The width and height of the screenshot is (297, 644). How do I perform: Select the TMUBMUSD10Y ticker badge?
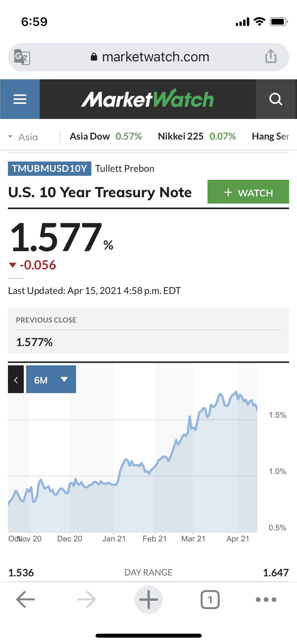click(50, 169)
